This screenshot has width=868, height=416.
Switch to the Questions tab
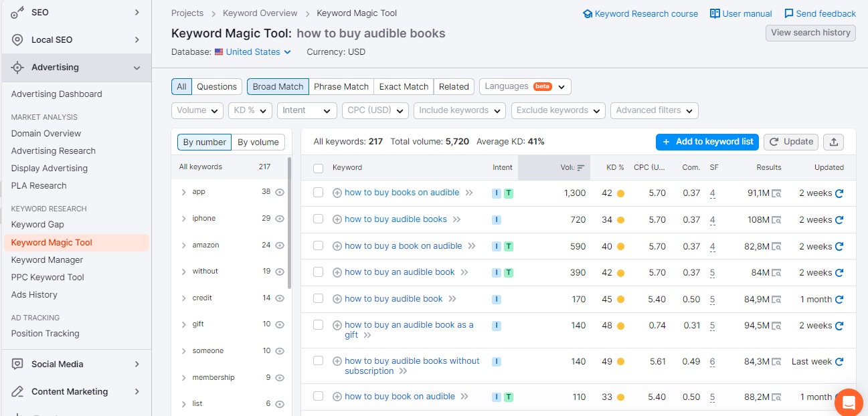pos(217,87)
